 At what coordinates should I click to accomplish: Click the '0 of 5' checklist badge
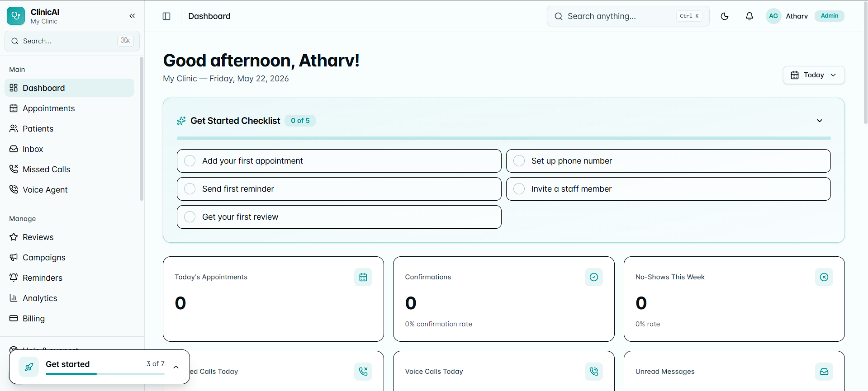tap(300, 121)
